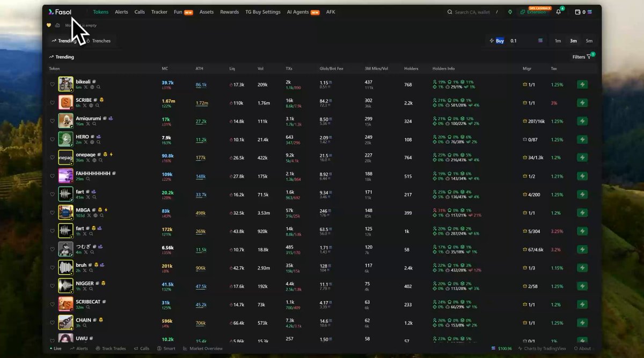Image resolution: width=644 pixels, height=358 pixels.
Task: Click the Holders column header
Action: tap(411, 69)
